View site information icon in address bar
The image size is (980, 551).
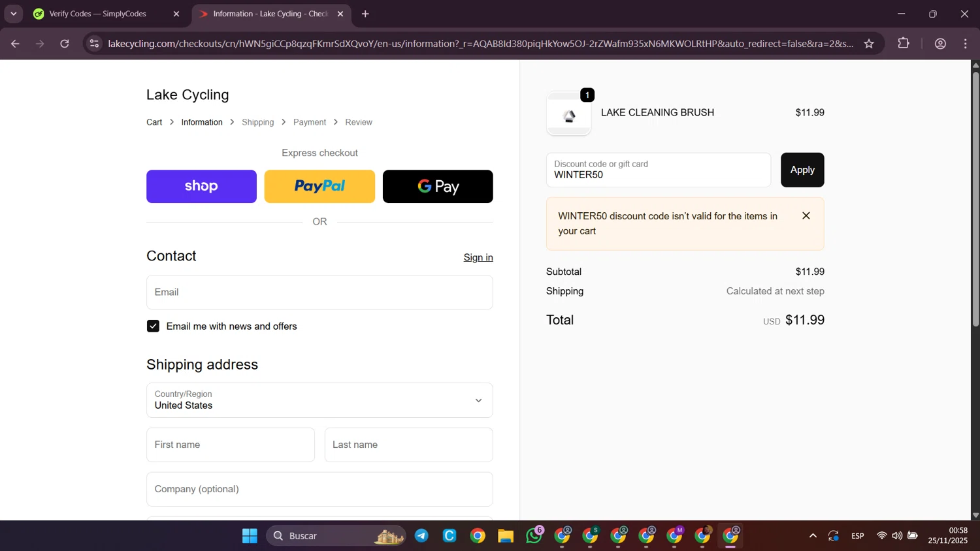point(94,44)
